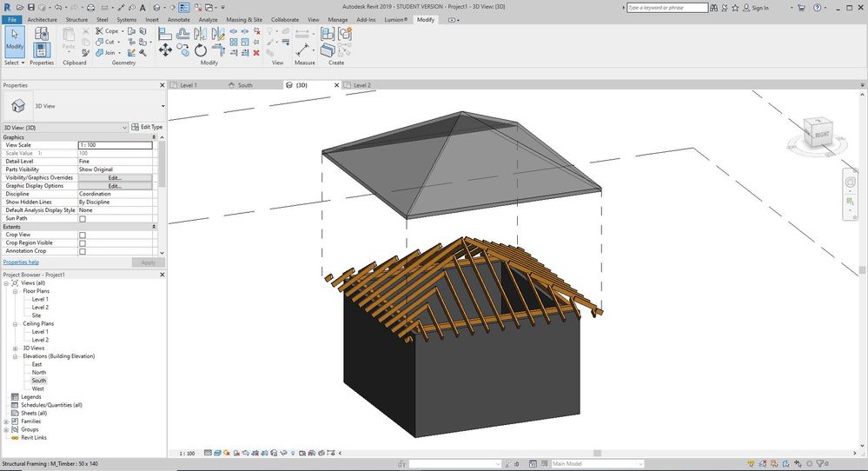The height and width of the screenshot is (471, 868).
Task: Click Edit for Visibility/Graphics Overrides
Action: [x=115, y=177]
